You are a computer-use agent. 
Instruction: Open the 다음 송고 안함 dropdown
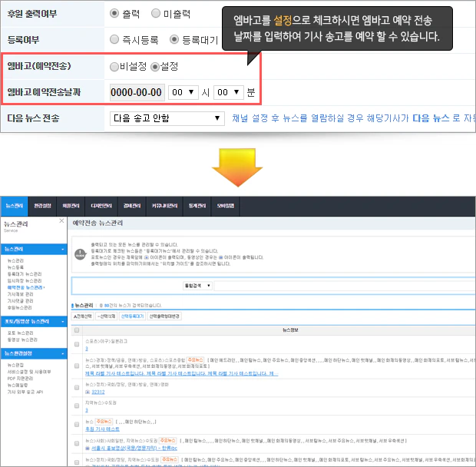click(x=167, y=118)
